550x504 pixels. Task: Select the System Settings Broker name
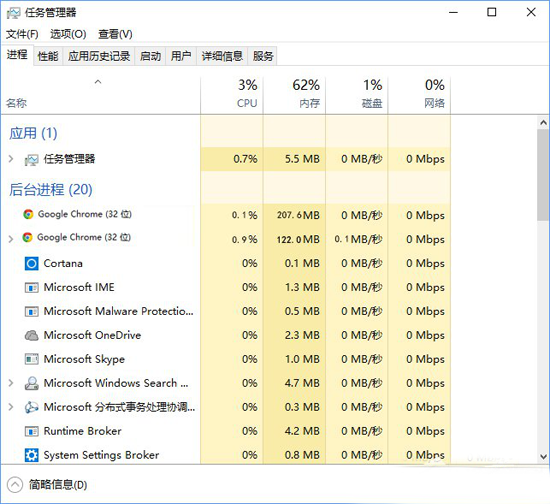[101, 455]
